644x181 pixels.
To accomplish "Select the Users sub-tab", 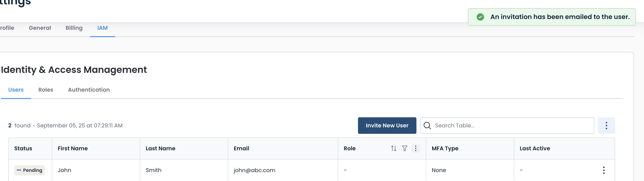I will pyautogui.click(x=16, y=90).
